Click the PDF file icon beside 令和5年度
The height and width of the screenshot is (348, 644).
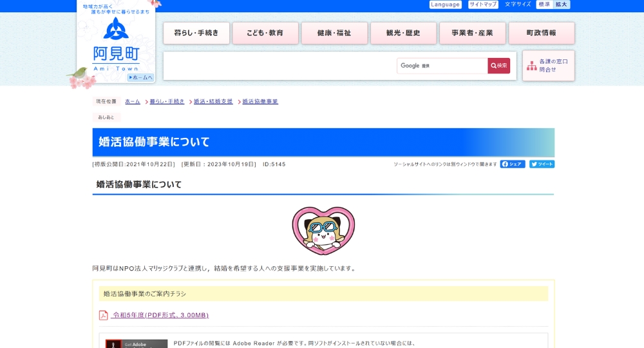tap(103, 315)
